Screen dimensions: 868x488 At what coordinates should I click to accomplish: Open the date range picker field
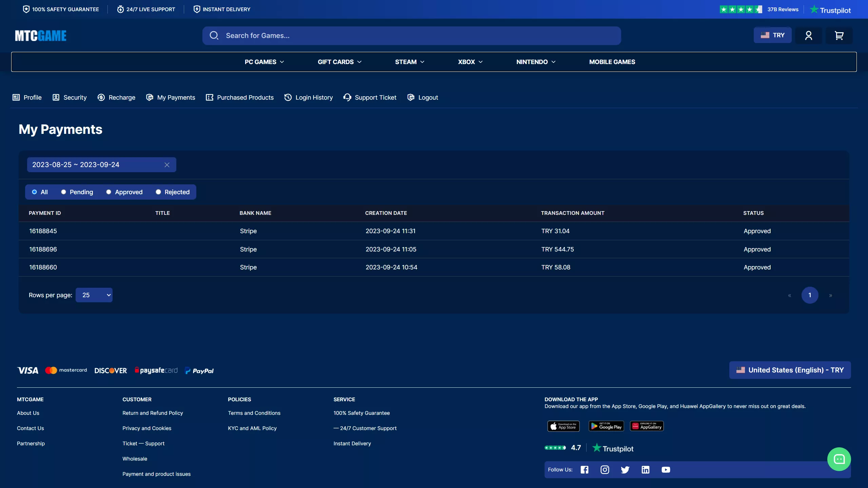[101, 165]
